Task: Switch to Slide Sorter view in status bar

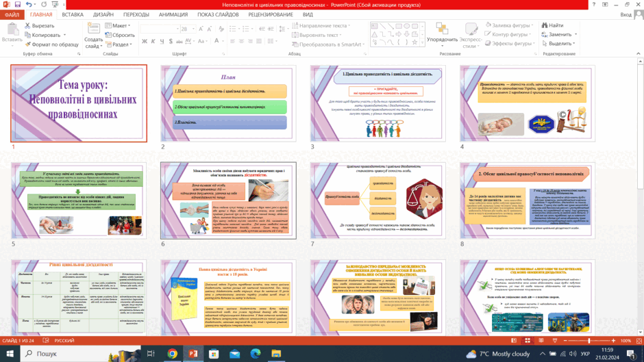Action: (x=528, y=341)
